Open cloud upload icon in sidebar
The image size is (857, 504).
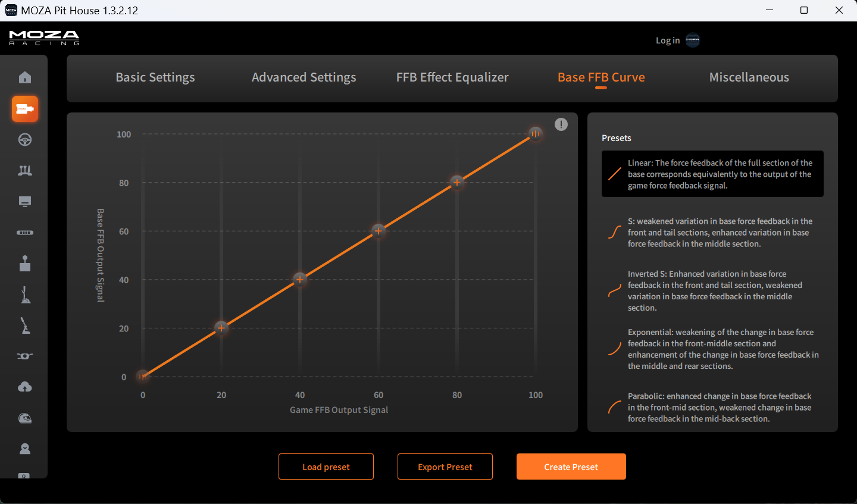pyautogui.click(x=25, y=387)
